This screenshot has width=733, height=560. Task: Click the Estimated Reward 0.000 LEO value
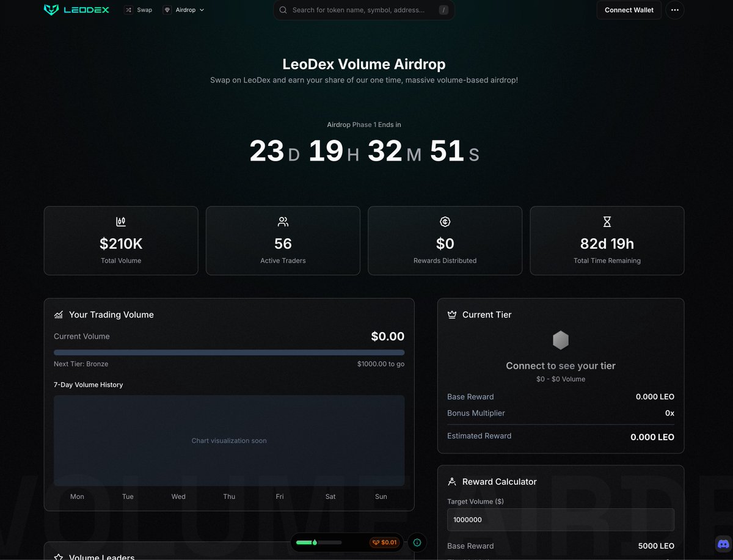(652, 437)
